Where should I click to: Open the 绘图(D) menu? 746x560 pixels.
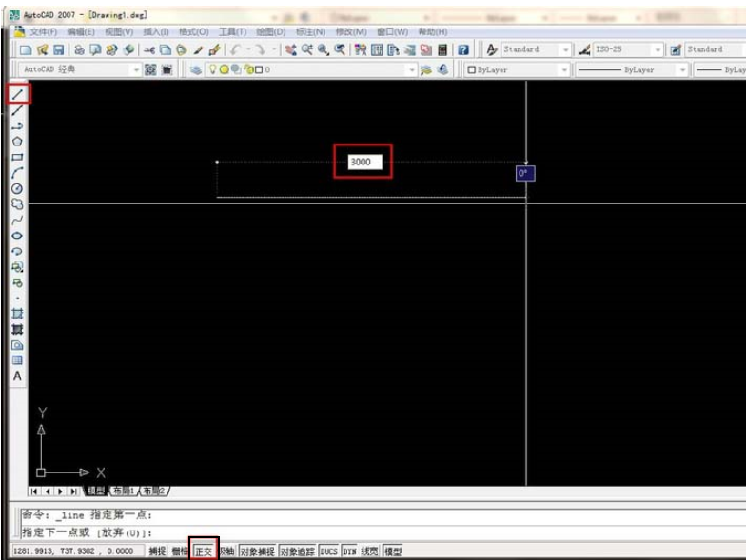270,32
